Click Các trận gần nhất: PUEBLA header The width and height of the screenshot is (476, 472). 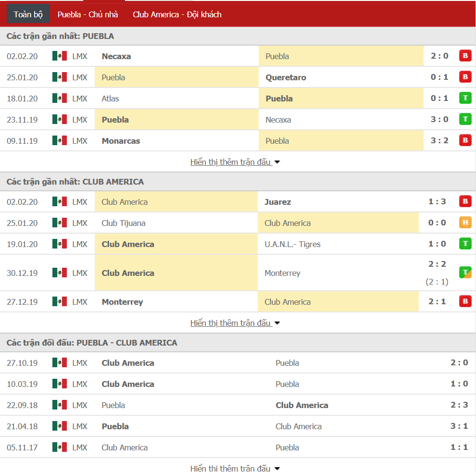(x=60, y=36)
